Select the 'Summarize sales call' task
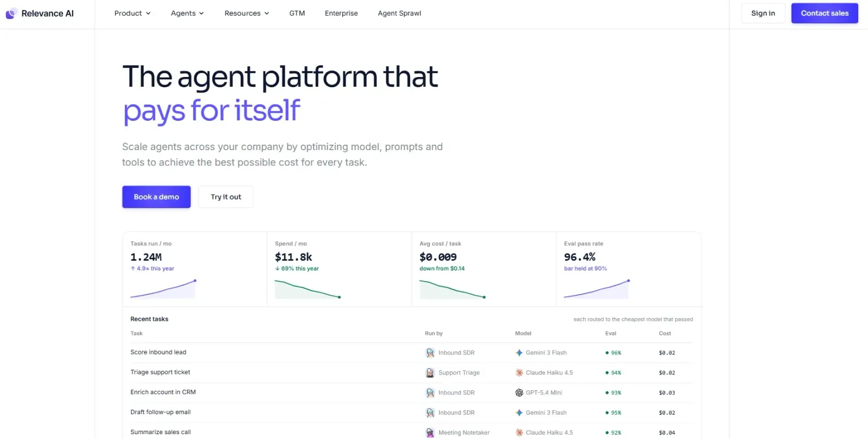The width and height of the screenshot is (868, 439). point(161,432)
